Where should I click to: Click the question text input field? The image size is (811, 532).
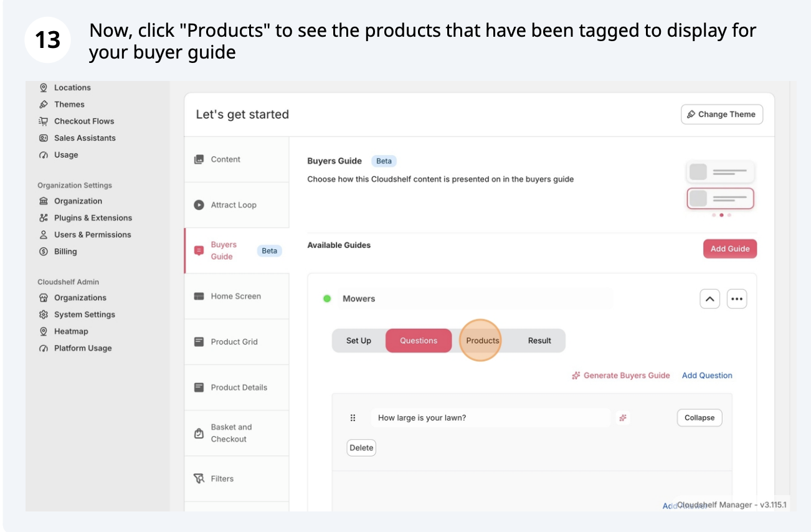coord(490,418)
